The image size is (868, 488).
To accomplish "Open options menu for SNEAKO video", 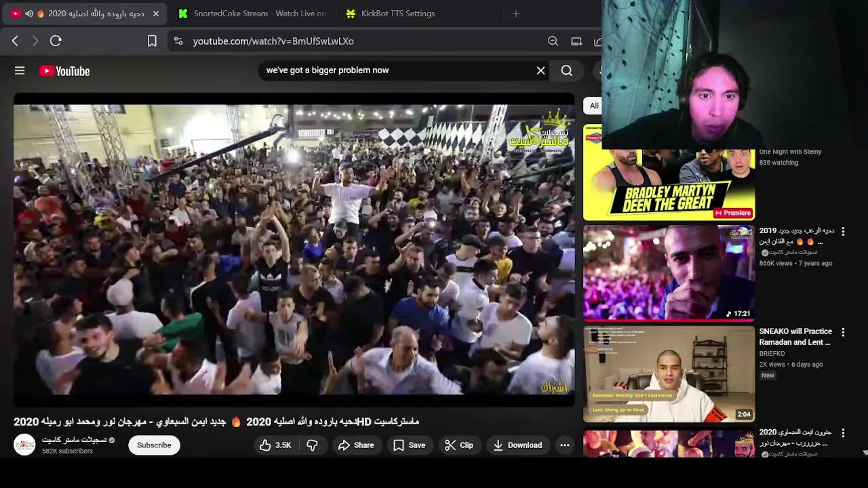I will pyautogui.click(x=843, y=333).
